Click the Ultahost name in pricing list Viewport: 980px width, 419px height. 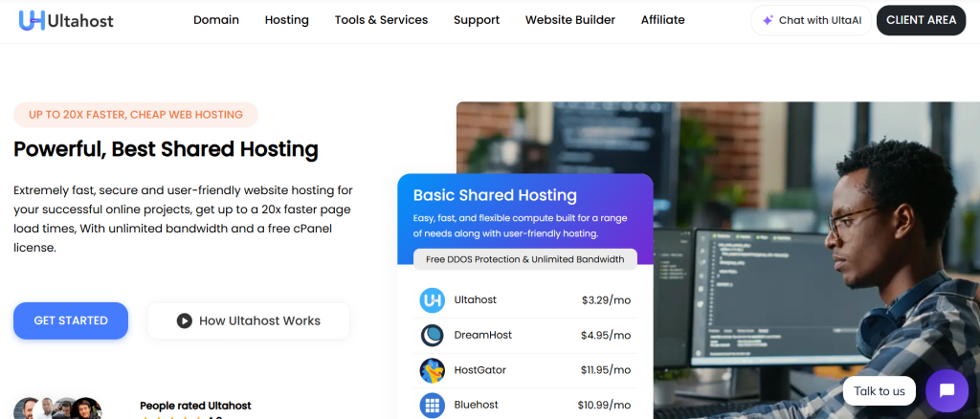[x=476, y=300]
